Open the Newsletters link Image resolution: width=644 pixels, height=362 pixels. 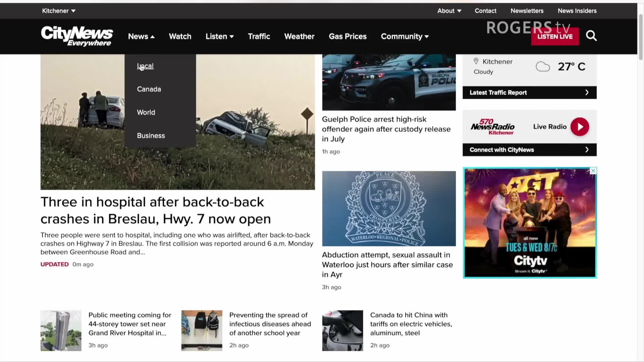[527, 11]
